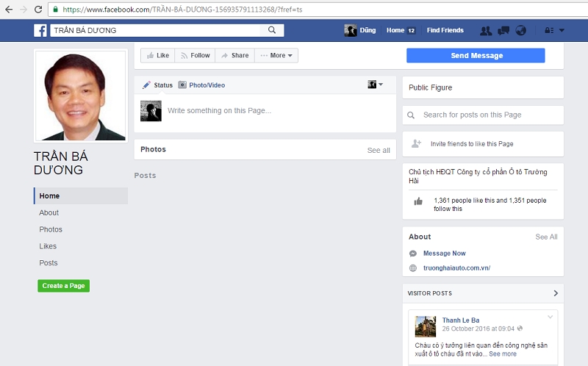Click the privacy shortcuts lock icon

pos(548,30)
